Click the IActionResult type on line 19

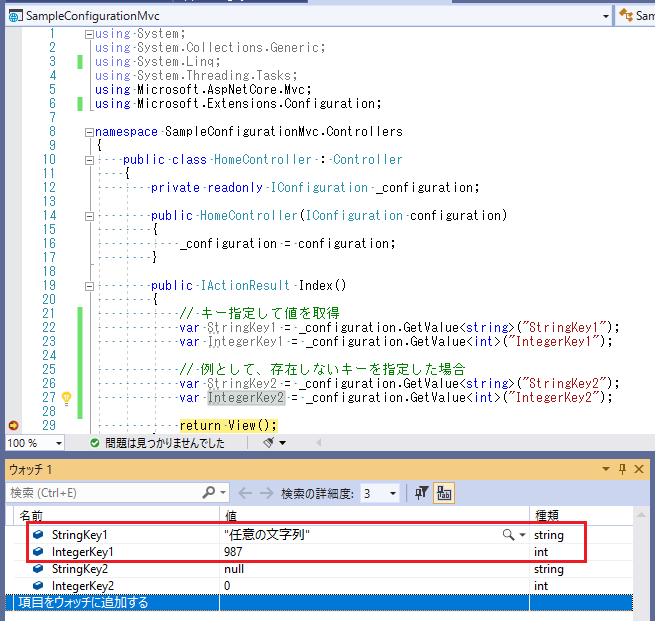coord(245,286)
